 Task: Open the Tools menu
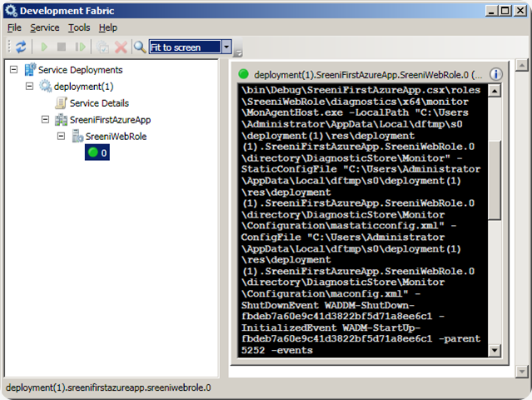[x=79, y=27]
